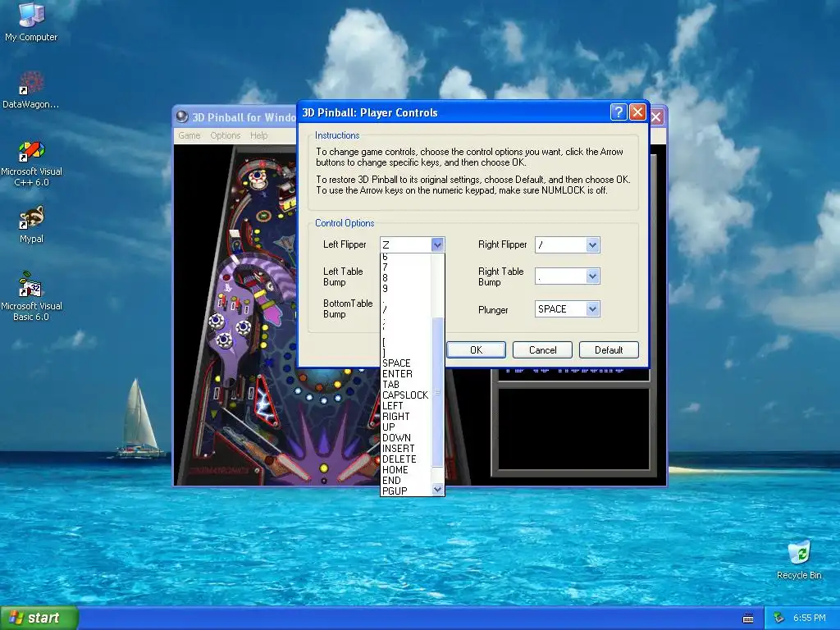
Task: Open the My Computer desktop icon
Action: 31,21
